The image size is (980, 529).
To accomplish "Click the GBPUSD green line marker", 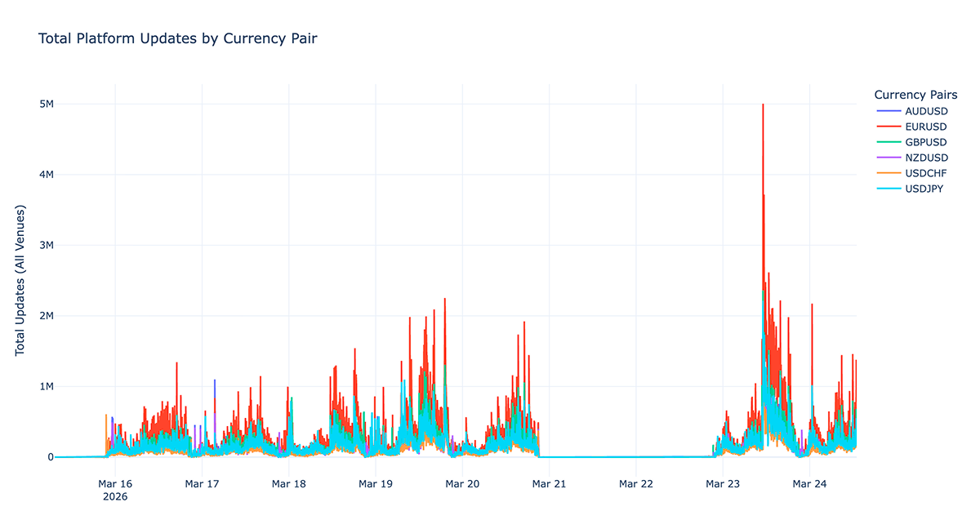I will (x=888, y=142).
